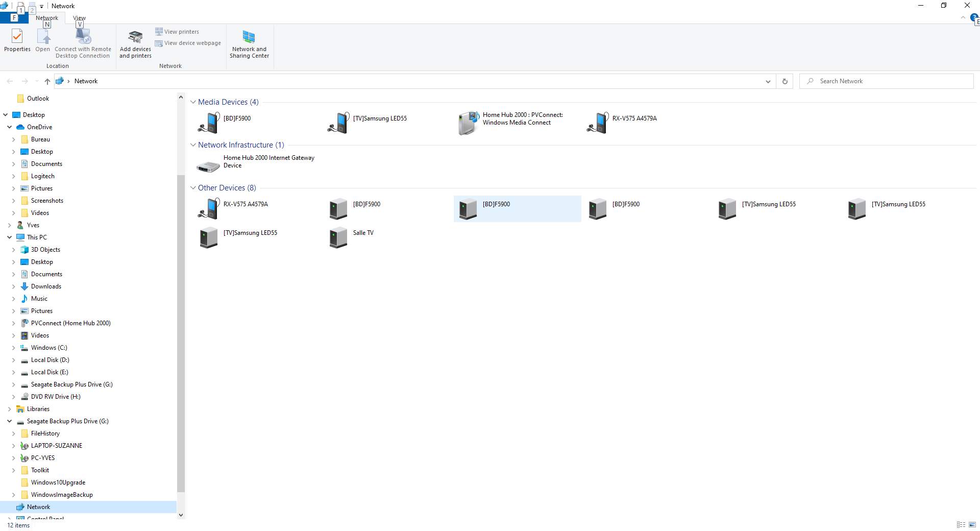The height and width of the screenshot is (531, 980).
Task: Switch to the View ribbon tab
Action: (x=79, y=17)
